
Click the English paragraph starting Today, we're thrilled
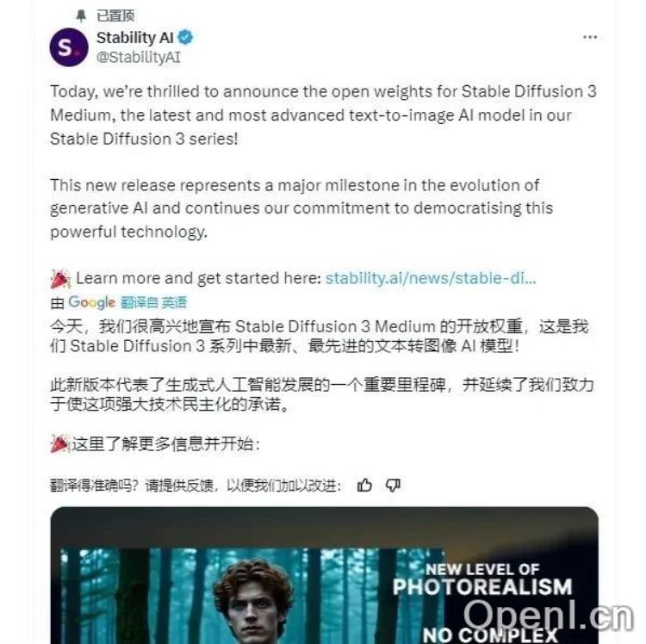(x=323, y=115)
